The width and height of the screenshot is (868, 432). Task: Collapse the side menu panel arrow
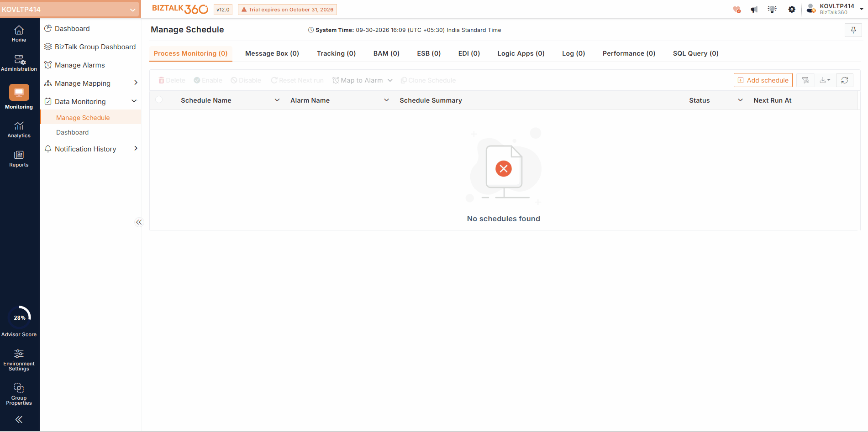(x=139, y=222)
